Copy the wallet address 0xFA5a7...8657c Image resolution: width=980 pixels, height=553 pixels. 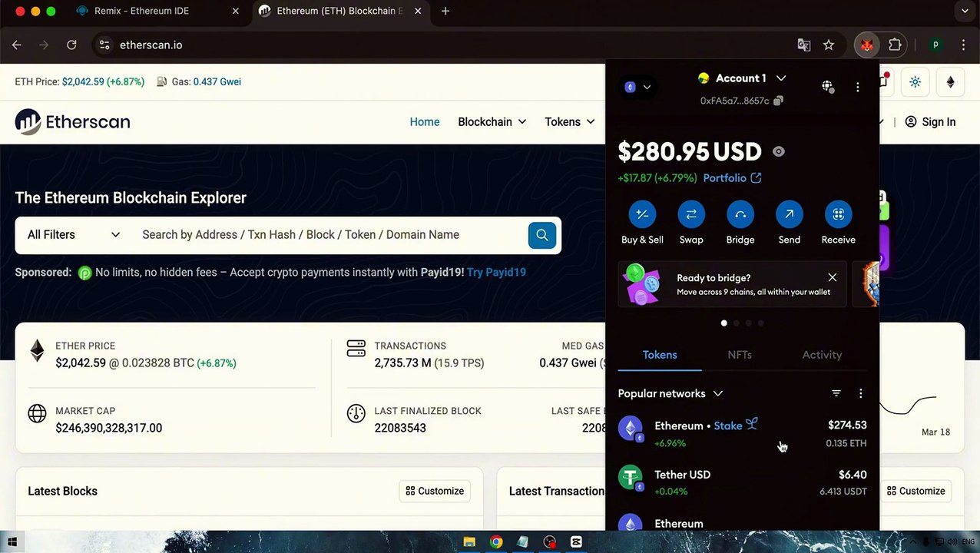coord(778,101)
